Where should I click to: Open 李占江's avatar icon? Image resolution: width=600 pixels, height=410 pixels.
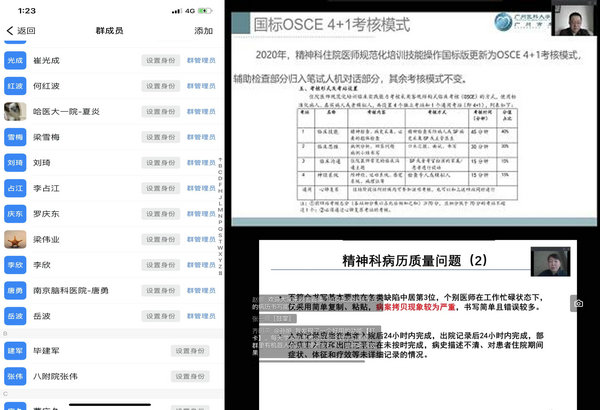tap(15, 188)
